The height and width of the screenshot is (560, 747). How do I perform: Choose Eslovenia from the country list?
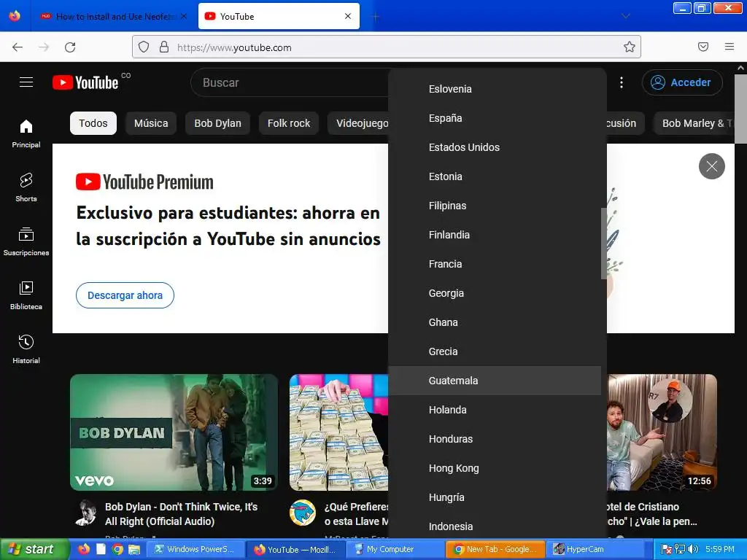(495, 89)
